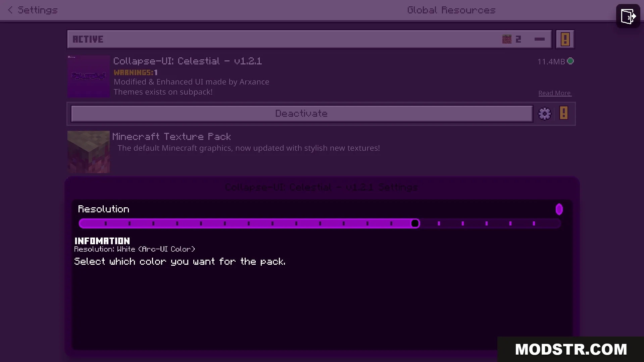This screenshot has height=362, width=644.
Task: Click the WARNINGS:1 label
Action: [x=136, y=72]
